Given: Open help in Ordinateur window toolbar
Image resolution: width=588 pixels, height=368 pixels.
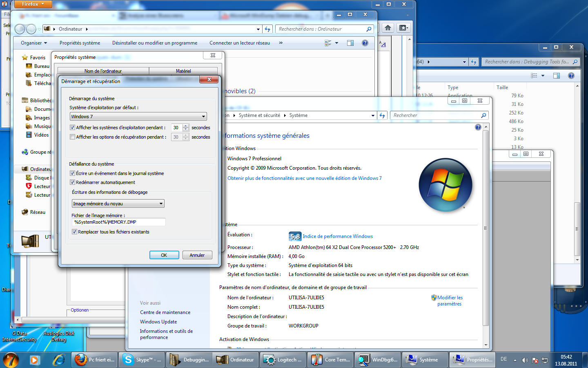Looking at the screenshot, I should 365,43.
